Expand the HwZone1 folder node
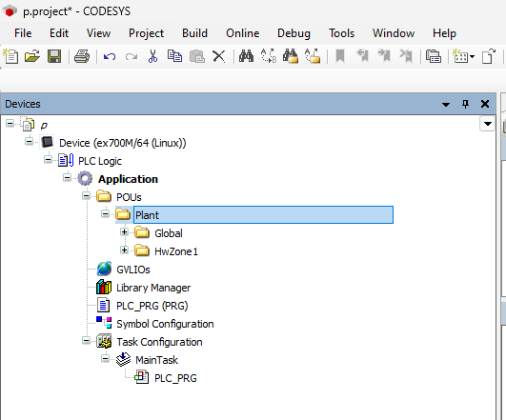The height and width of the screenshot is (420, 506). [124, 250]
